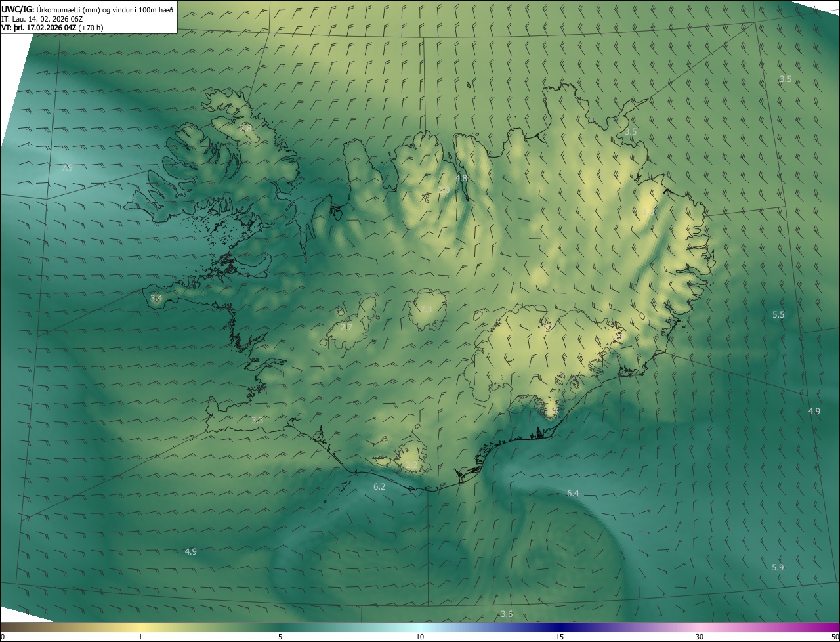This screenshot has width=840, height=642.
Task: Click the '3.3' value label on the map
Action: 257,420
